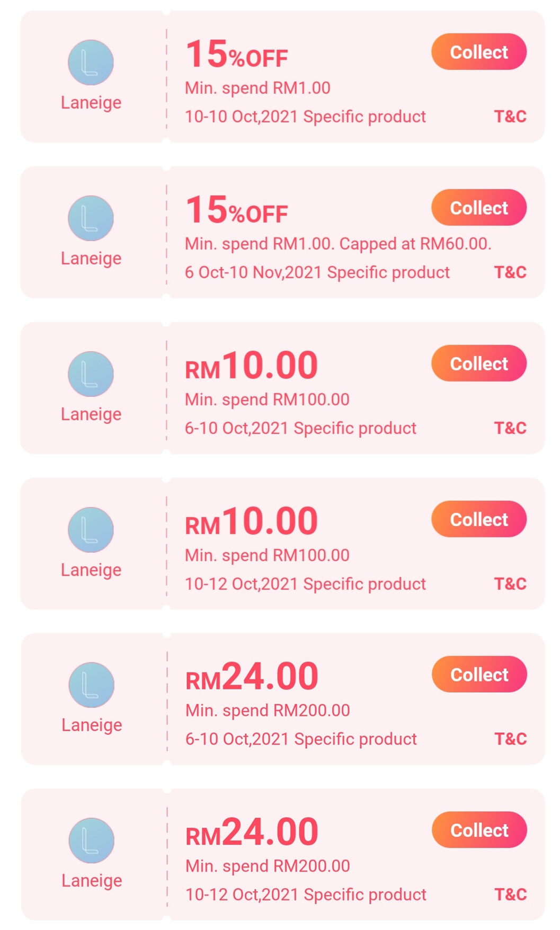
Task: Collect the RM24.00 voucher valid 10-12 Oct
Action: click(x=479, y=830)
